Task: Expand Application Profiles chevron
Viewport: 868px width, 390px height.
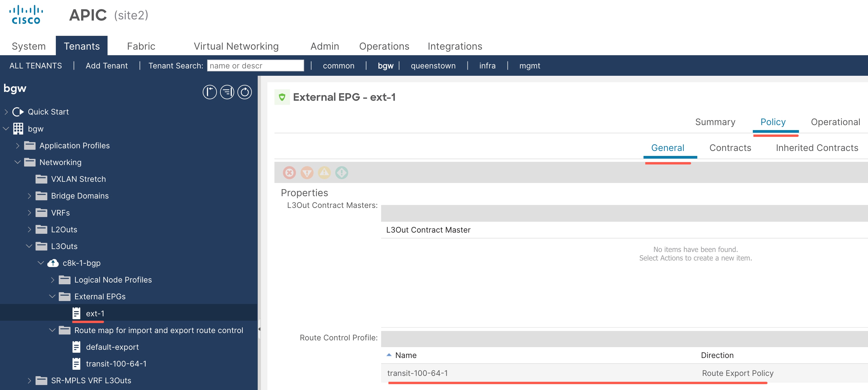Action: [x=18, y=145]
